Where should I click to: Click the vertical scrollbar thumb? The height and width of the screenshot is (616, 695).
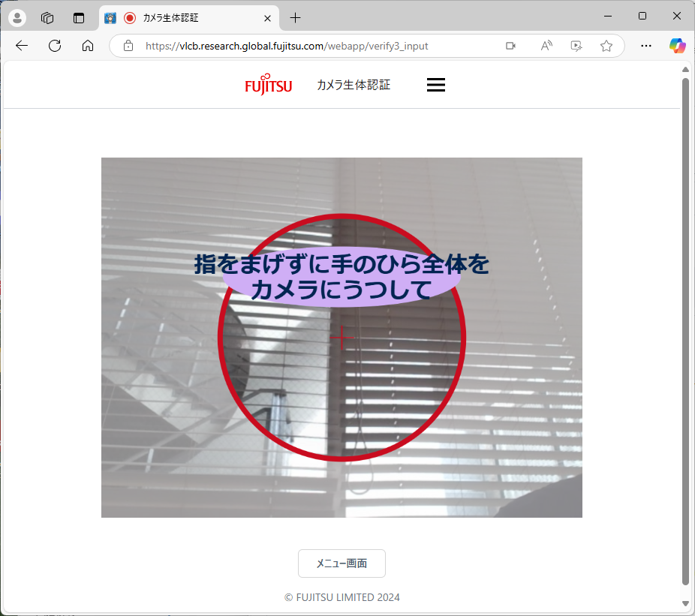tap(685, 331)
